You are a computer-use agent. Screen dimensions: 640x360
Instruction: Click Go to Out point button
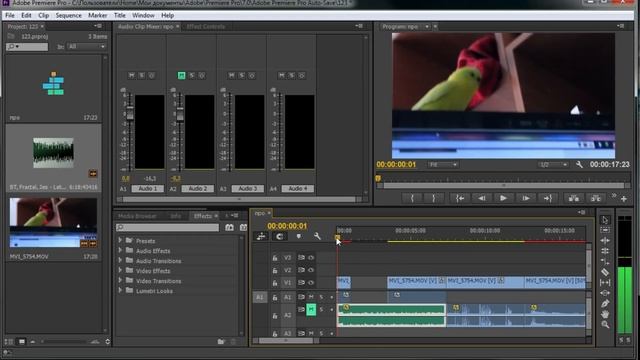548,198
